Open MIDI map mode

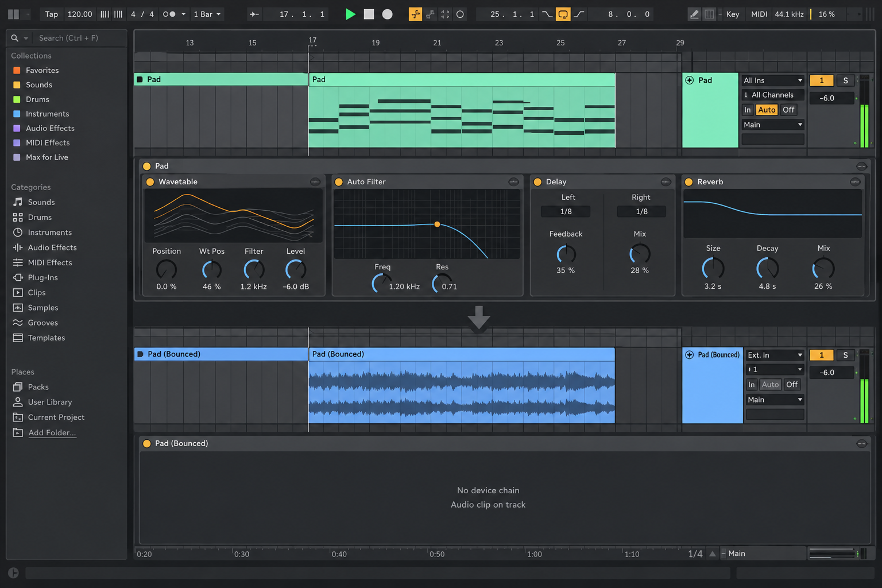(759, 14)
